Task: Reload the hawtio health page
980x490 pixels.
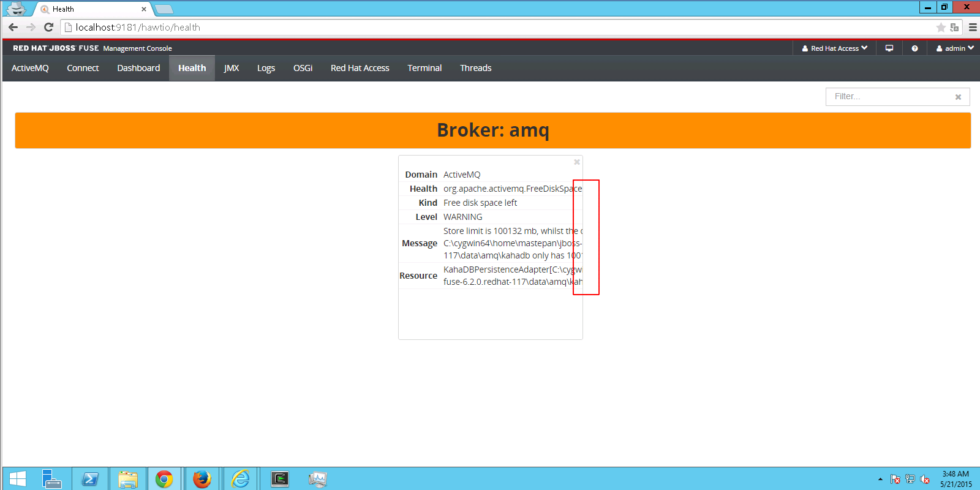Action: pyautogui.click(x=49, y=27)
